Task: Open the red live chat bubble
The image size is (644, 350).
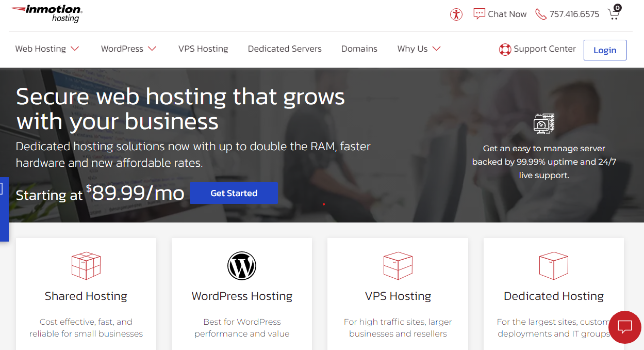Action: pos(625,327)
